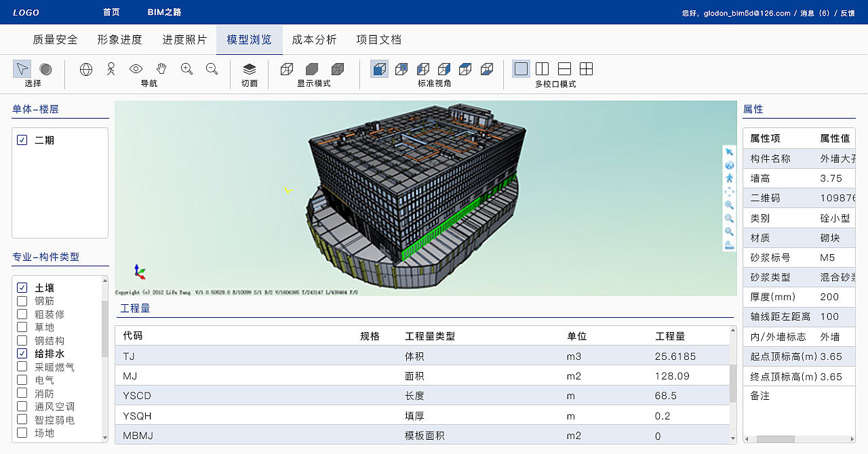Activate the walk navigation icon
868x454 pixels.
click(x=111, y=68)
